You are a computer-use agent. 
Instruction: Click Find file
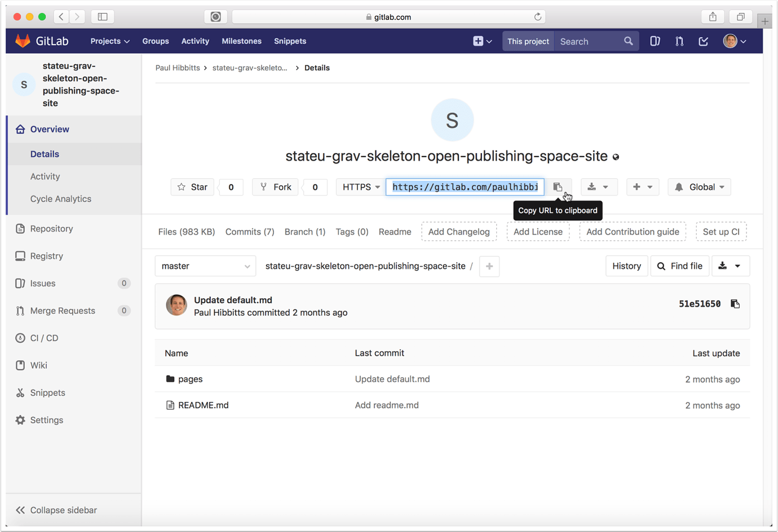(680, 266)
